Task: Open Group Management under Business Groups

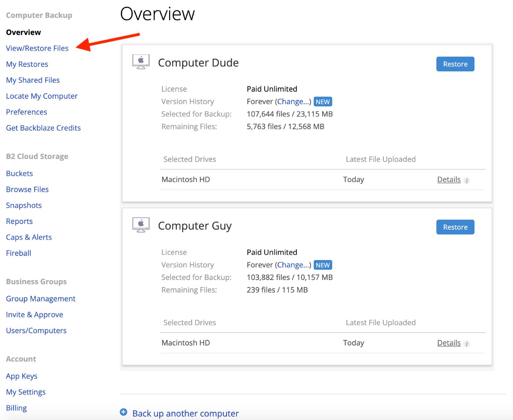Action: point(40,299)
